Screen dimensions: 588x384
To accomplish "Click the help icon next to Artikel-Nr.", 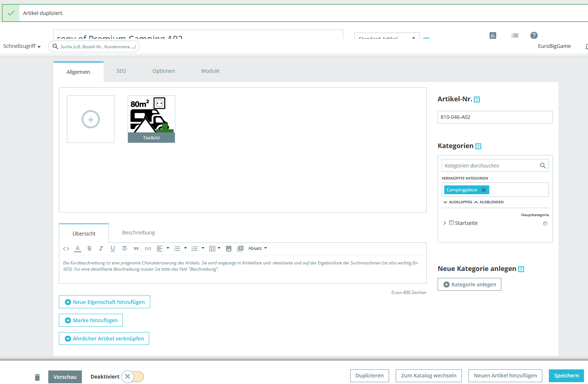I will click(x=477, y=99).
